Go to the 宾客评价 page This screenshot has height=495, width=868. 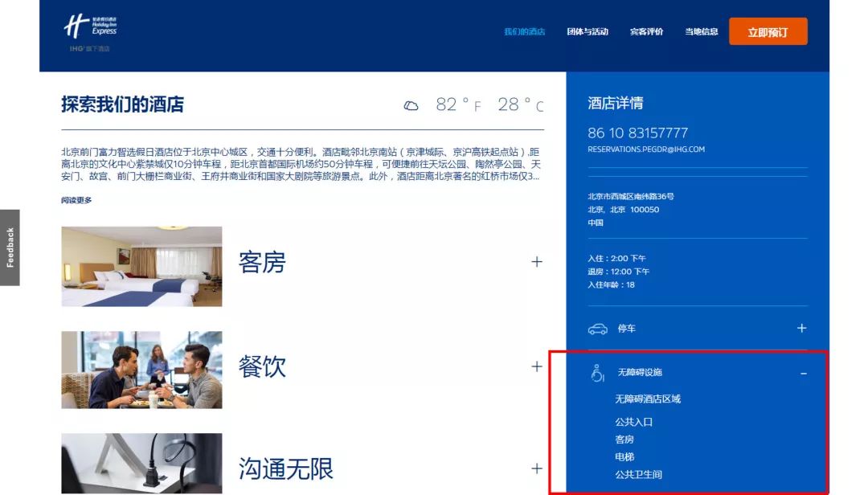[646, 32]
